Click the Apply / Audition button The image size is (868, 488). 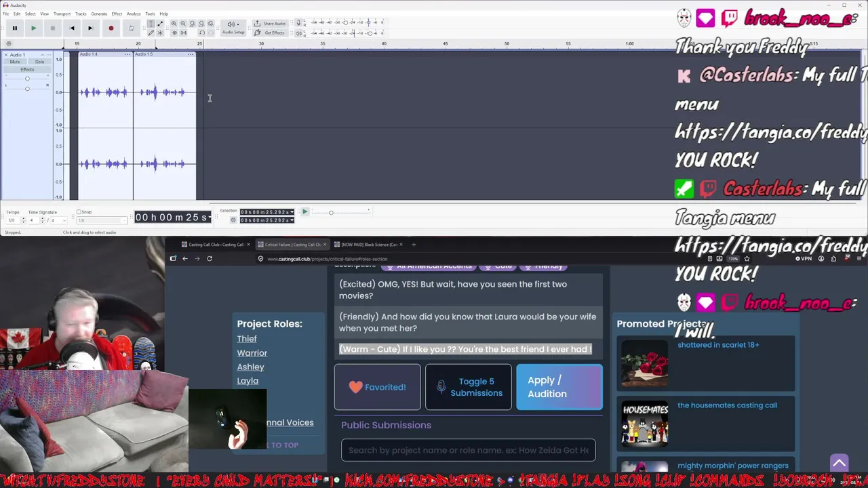tap(559, 387)
